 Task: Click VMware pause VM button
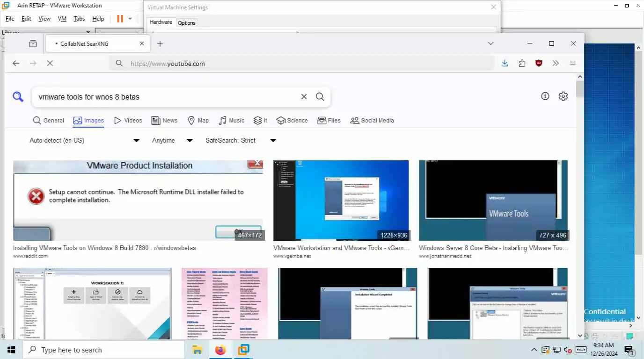[x=120, y=19]
